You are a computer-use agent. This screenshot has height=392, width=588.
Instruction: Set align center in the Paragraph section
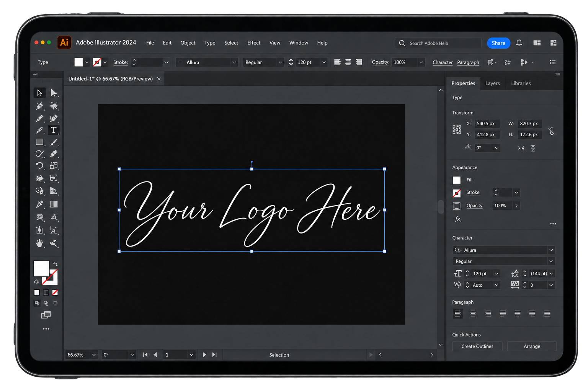(473, 314)
